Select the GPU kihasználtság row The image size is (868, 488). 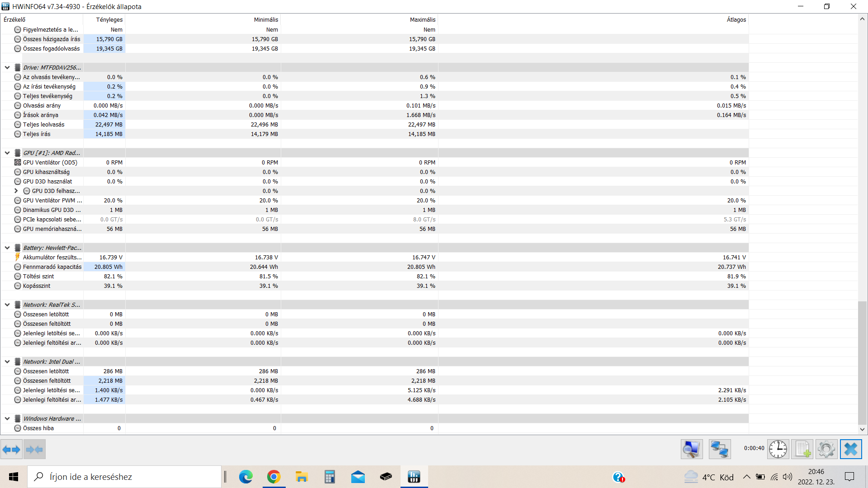tap(374, 172)
